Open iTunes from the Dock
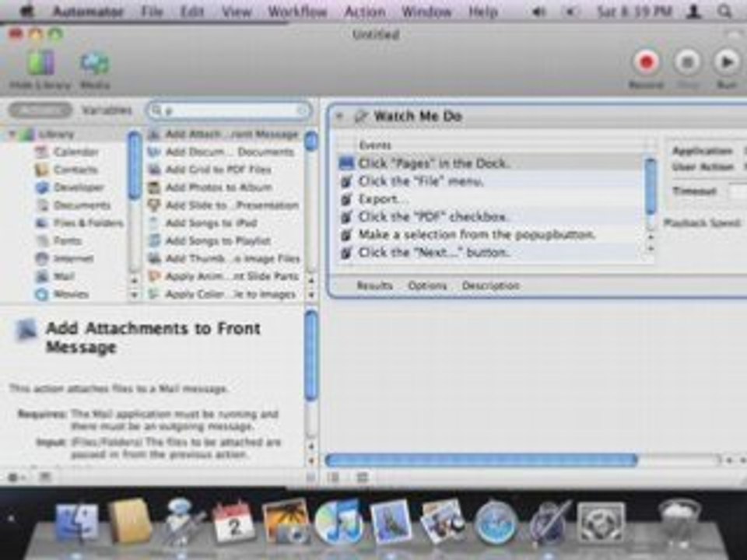The height and width of the screenshot is (560, 747). click(x=338, y=523)
